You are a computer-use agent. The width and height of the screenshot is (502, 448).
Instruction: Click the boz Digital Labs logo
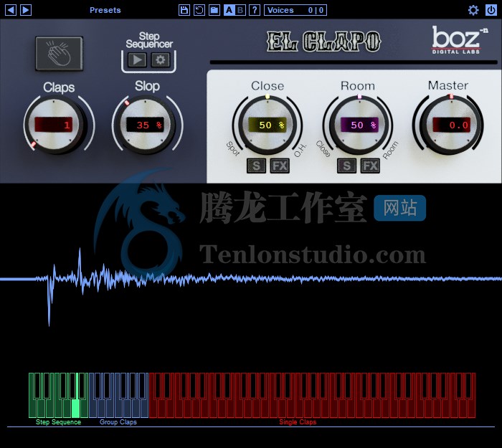pos(459,40)
